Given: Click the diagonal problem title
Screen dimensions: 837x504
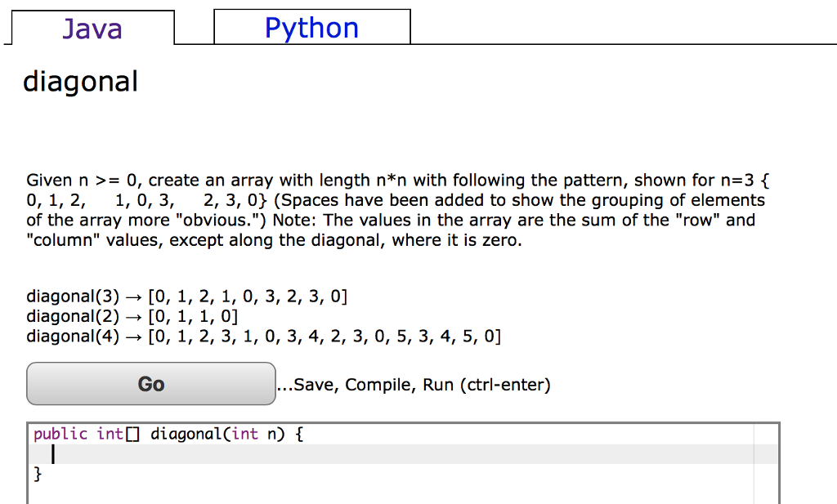Looking at the screenshot, I should tap(79, 81).
